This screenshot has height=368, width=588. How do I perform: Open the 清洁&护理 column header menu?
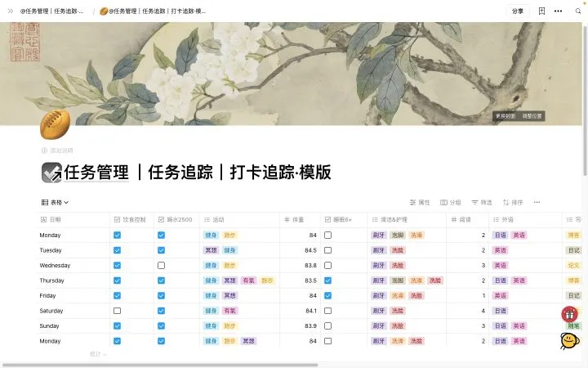pos(407,220)
